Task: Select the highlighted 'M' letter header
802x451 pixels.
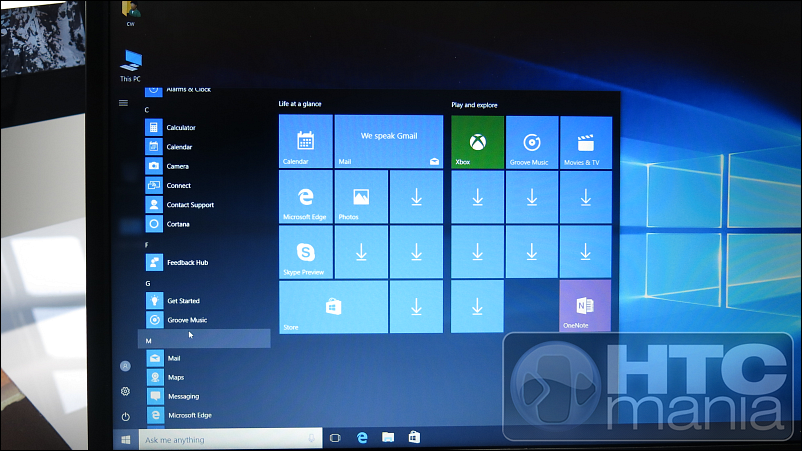Action: [x=204, y=339]
